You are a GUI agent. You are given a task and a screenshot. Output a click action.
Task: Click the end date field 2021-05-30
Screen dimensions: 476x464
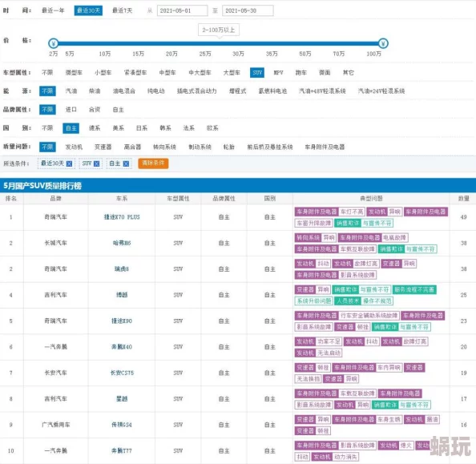click(248, 10)
